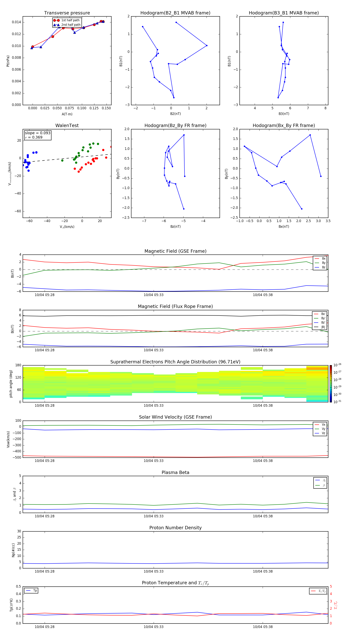351x644 pixels.
Task: Click 'B3(nT)' x-axis label
Action: pos(284,114)
